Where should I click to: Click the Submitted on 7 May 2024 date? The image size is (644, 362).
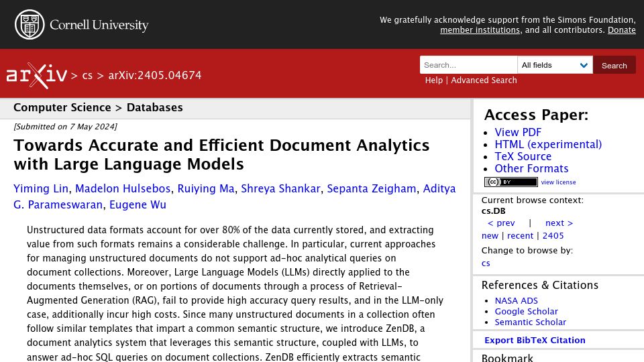65,127
